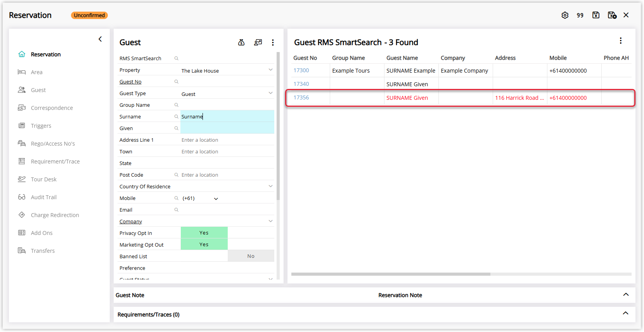Toggle Privacy Opt In Yes
This screenshot has height=332, width=644.
(204, 233)
